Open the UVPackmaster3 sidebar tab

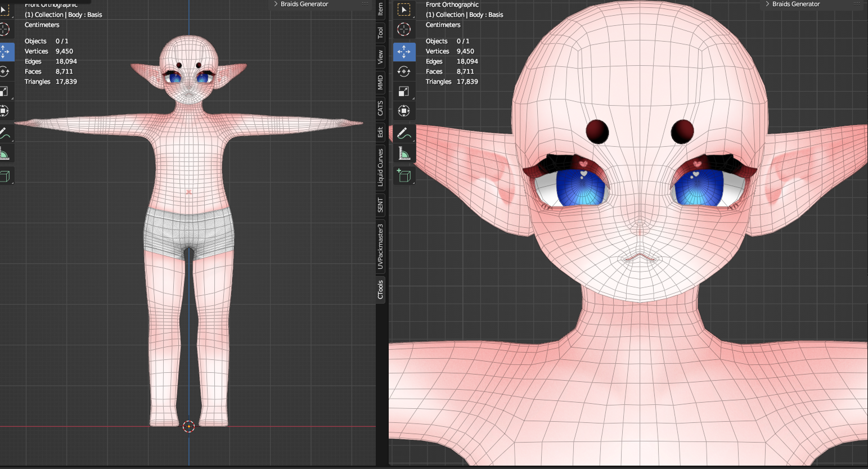380,246
